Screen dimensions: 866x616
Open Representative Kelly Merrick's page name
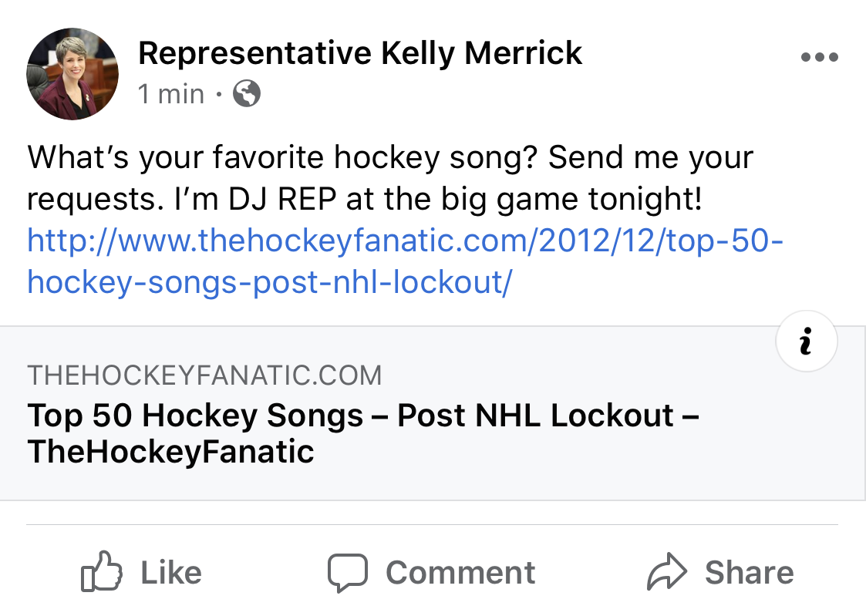click(x=359, y=53)
